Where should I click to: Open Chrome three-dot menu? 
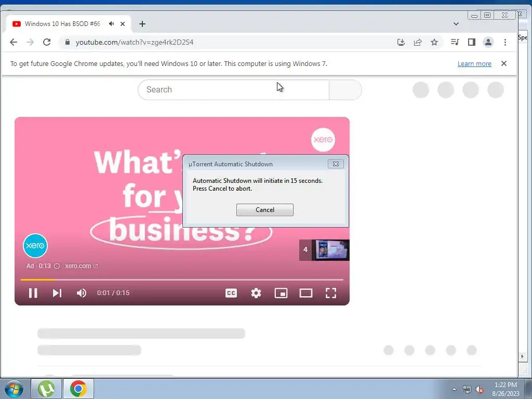[505, 42]
